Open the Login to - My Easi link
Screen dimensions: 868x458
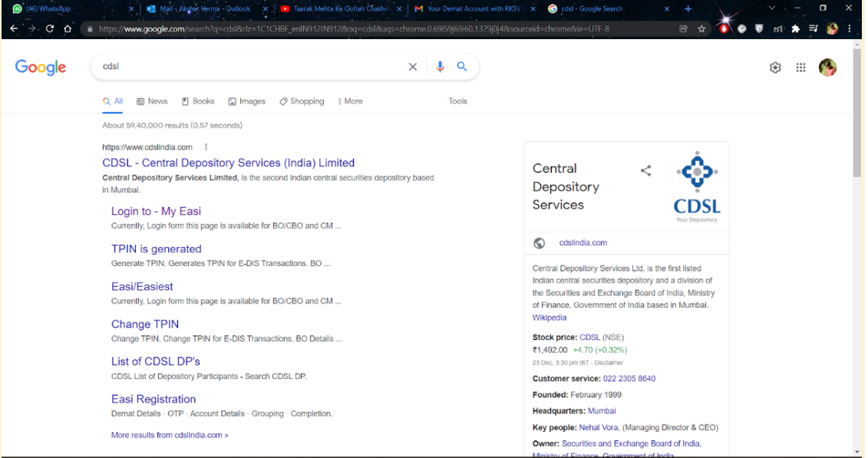tap(156, 211)
